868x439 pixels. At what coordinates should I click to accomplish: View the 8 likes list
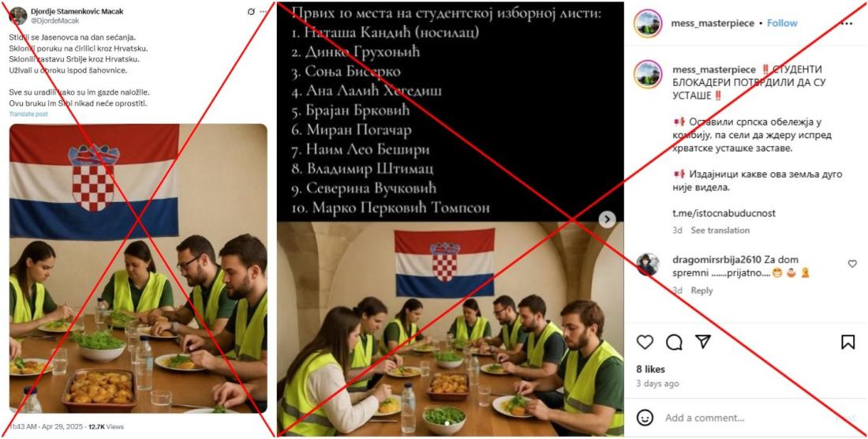[650, 370]
